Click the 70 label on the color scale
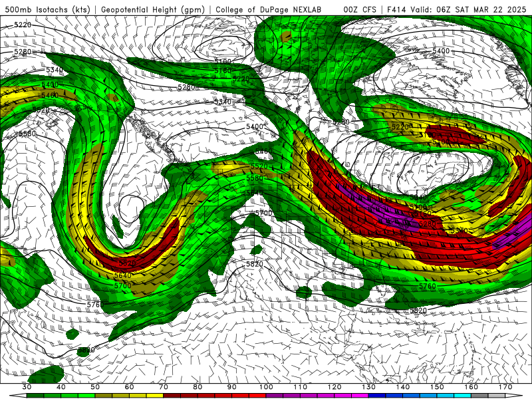This screenshot has height=399, width=532. [163, 387]
